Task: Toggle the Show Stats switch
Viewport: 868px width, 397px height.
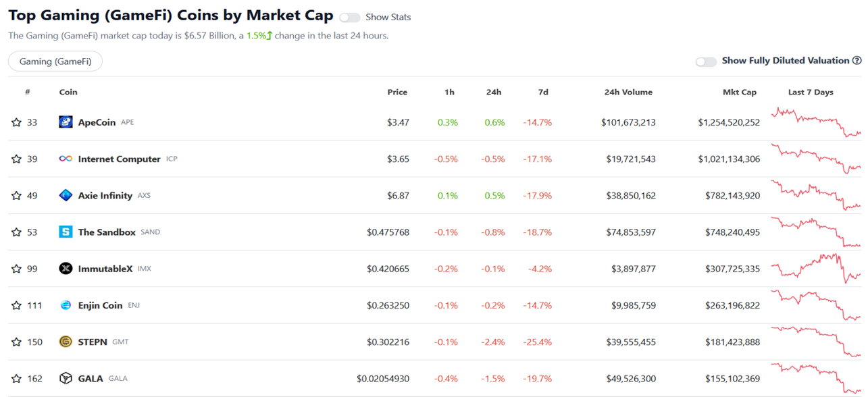Action: coord(349,17)
